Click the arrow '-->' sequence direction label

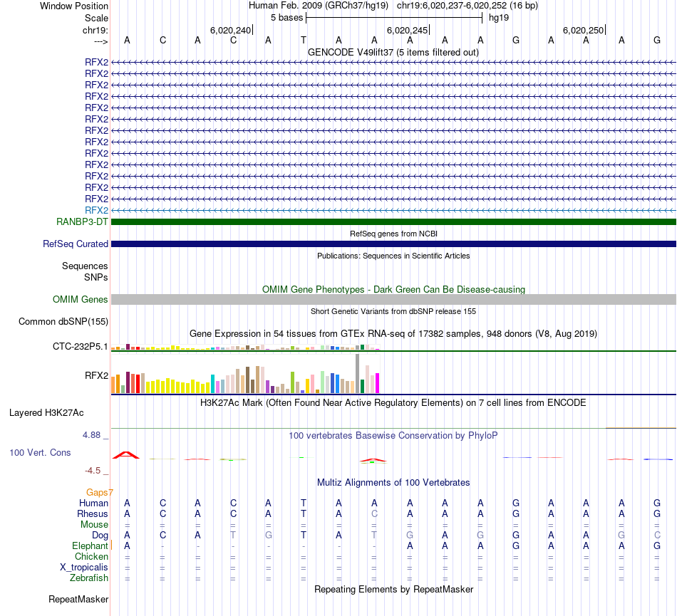coord(101,41)
